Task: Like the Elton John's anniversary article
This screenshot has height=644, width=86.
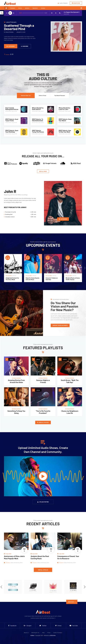Action: [24, 549]
